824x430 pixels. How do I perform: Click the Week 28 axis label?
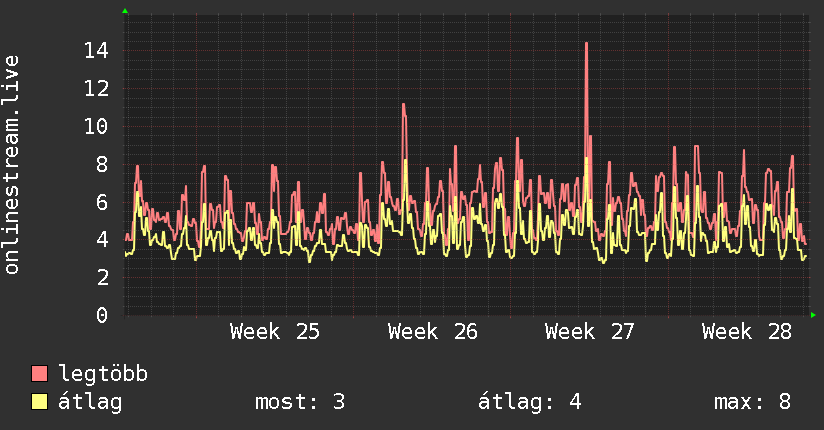747,332
